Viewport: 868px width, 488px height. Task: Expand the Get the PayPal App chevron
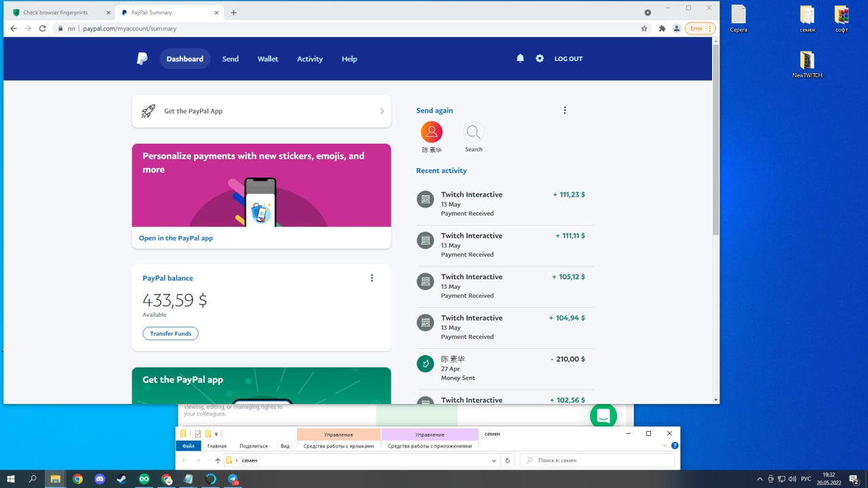pos(382,111)
